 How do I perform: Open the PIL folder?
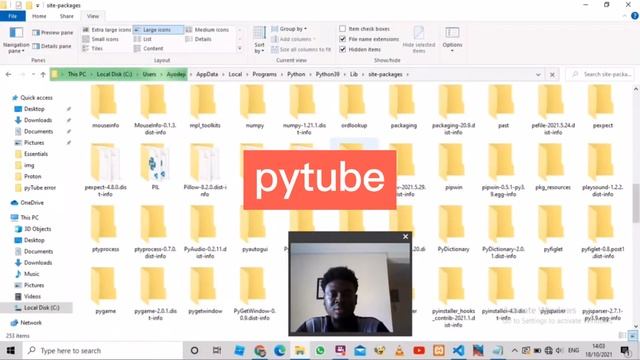[x=155, y=167]
